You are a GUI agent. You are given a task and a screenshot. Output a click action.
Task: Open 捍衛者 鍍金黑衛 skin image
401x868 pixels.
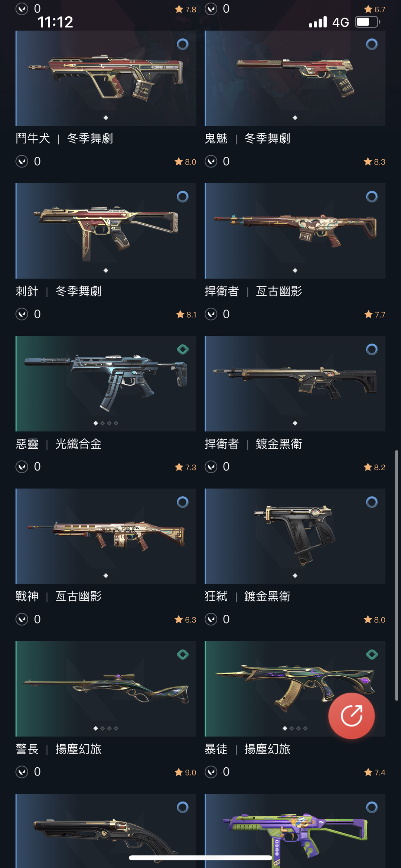pos(295,383)
